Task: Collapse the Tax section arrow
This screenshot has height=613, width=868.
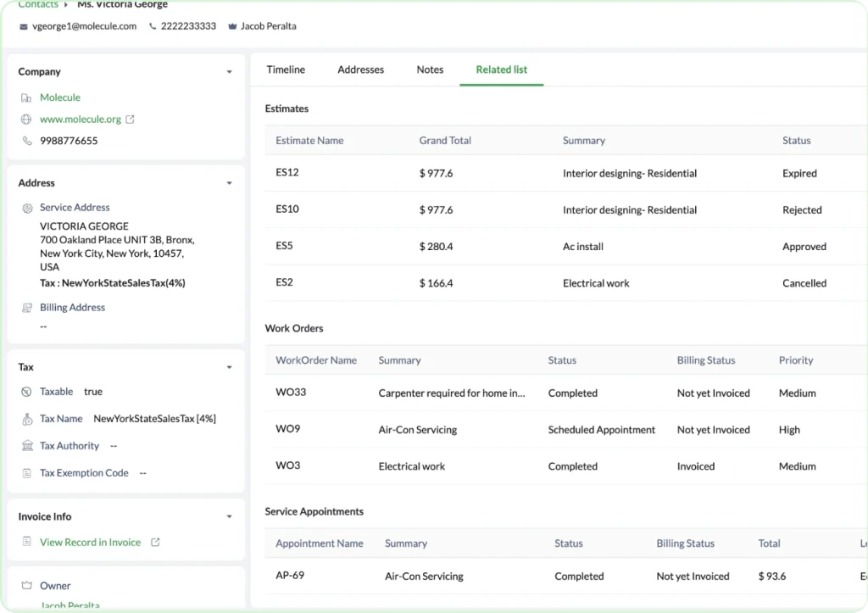Action: (229, 367)
